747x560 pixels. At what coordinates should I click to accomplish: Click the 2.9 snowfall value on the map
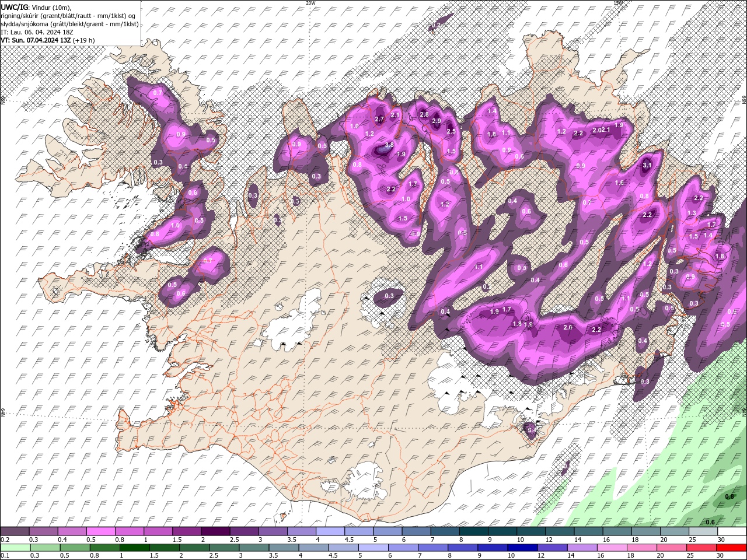[x=437, y=121]
